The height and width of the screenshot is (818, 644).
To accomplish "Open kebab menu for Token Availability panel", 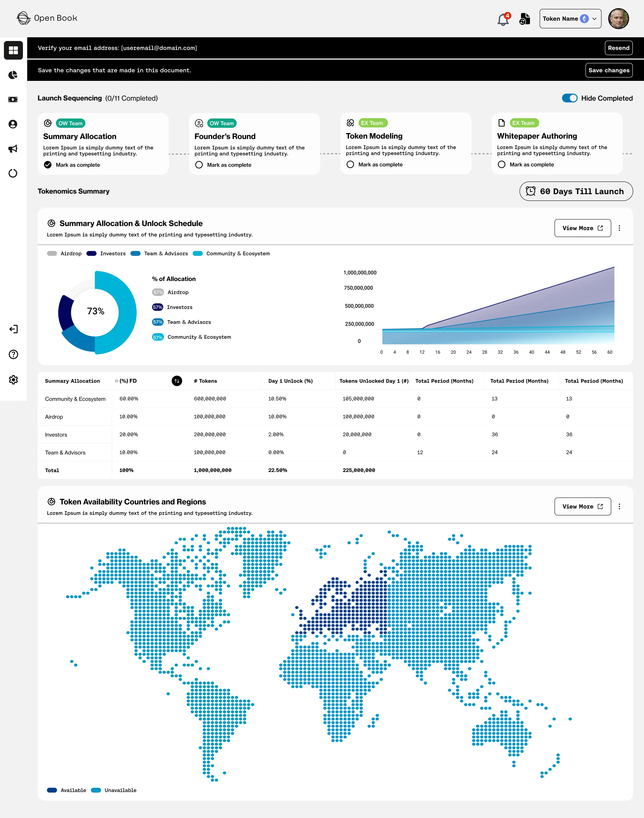I will click(619, 506).
